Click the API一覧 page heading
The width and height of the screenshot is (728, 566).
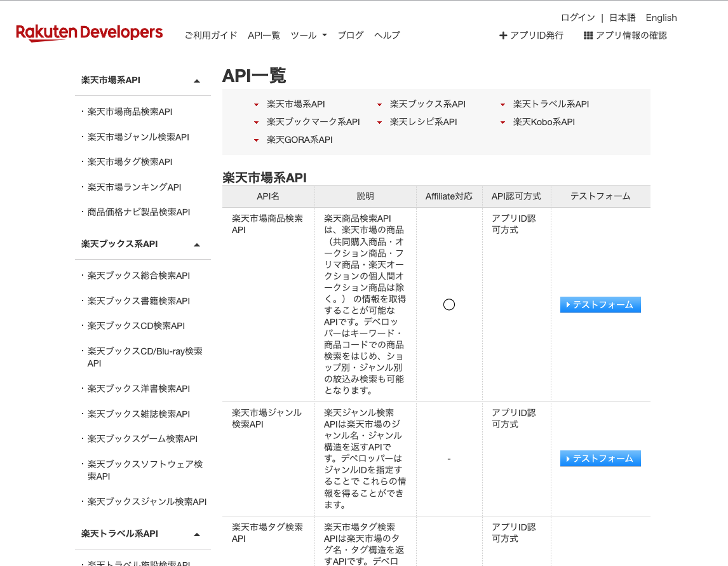[254, 76]
